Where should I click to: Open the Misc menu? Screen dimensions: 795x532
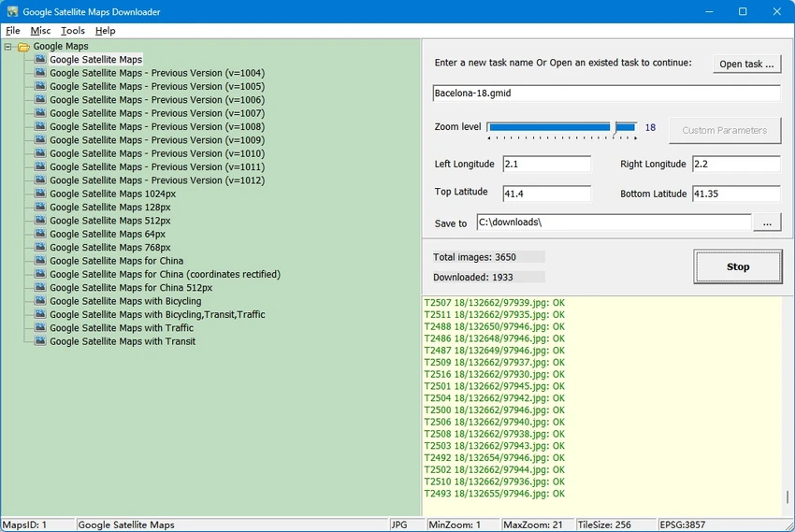[40, 31]
